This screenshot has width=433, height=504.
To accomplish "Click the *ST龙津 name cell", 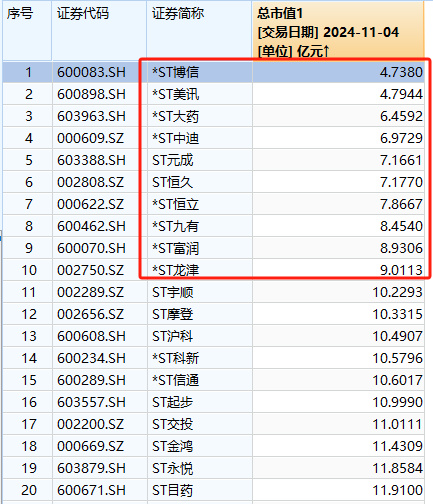I will [x=176, y=270].
